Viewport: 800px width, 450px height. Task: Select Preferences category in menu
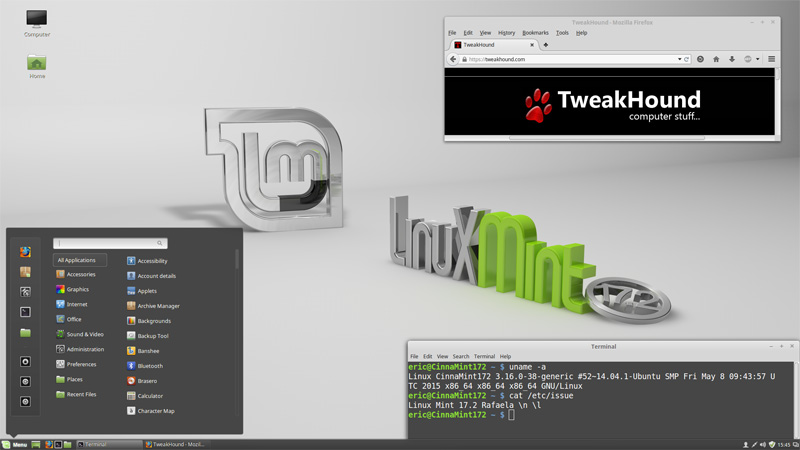[x=76, y=364]
